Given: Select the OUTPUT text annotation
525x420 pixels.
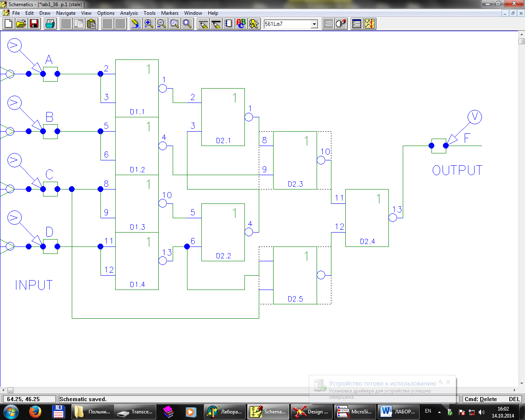Looking at the screenshot, I should (457, 170).
